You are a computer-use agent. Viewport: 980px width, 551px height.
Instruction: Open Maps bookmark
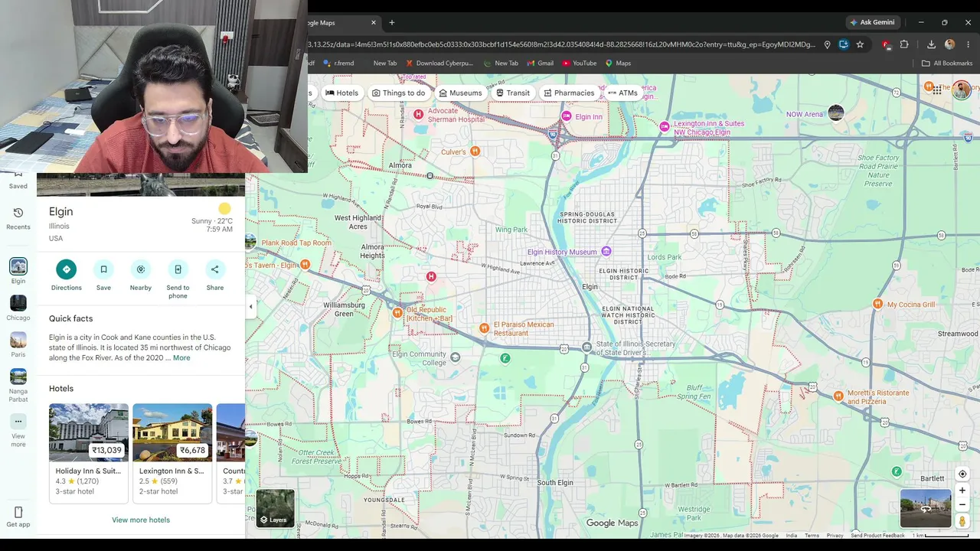pos(618,64)
